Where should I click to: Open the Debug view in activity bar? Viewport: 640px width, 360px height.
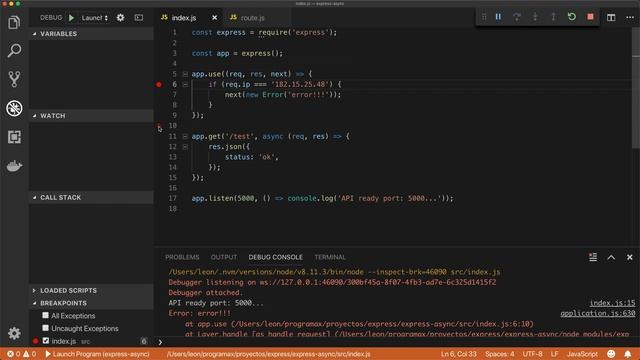point(14,108)
